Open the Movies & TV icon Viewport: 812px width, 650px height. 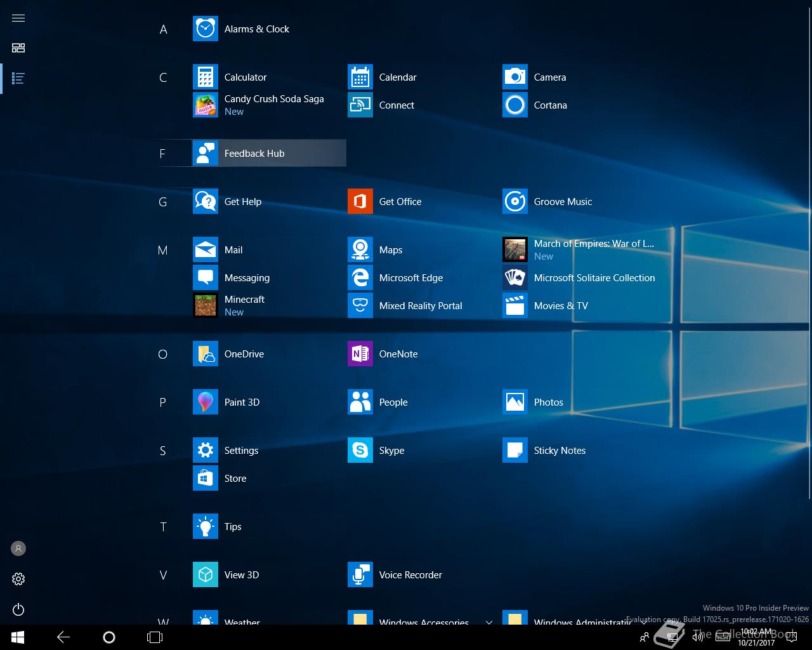pyautogui.click(x=515, y=306)
